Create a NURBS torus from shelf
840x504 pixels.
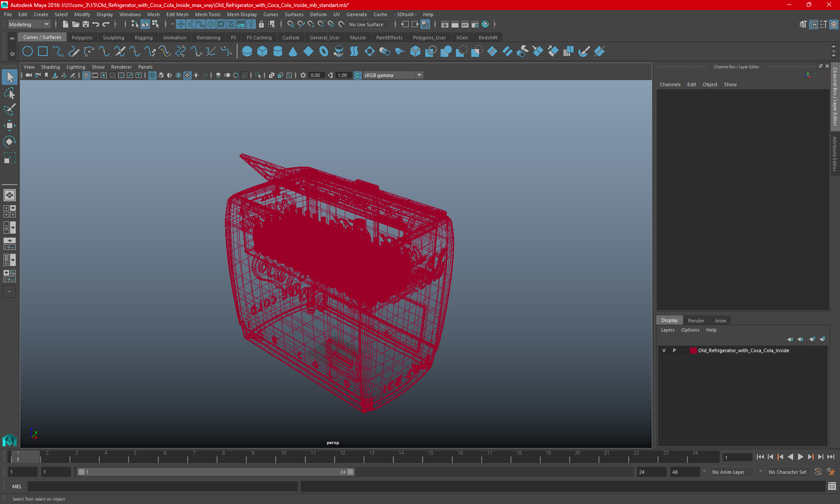[x=324, y=52]
